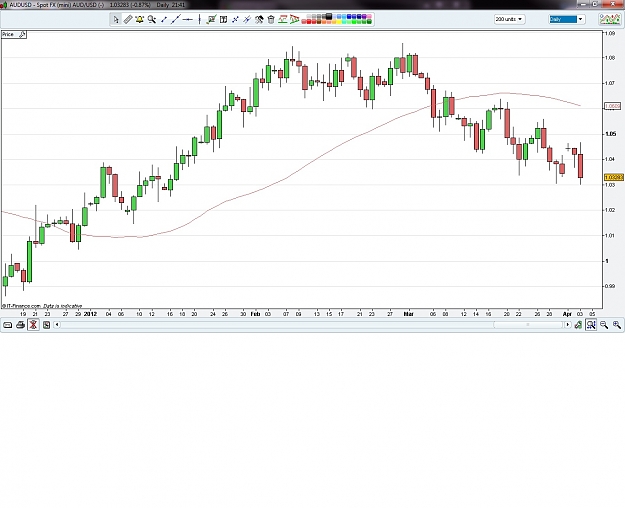The width and height of the screenshot is (625, 508).
Task: Select the magnifier zoom tool in toolbar
Action: 151,19
